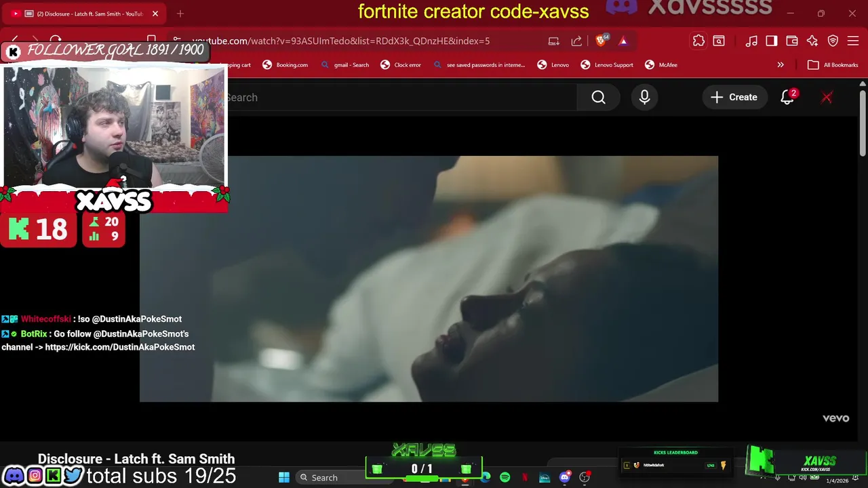The height and width of the screenshot is (488, 868).
Task: Open the Extensions puzzle icon
Action: click(698, 41)
